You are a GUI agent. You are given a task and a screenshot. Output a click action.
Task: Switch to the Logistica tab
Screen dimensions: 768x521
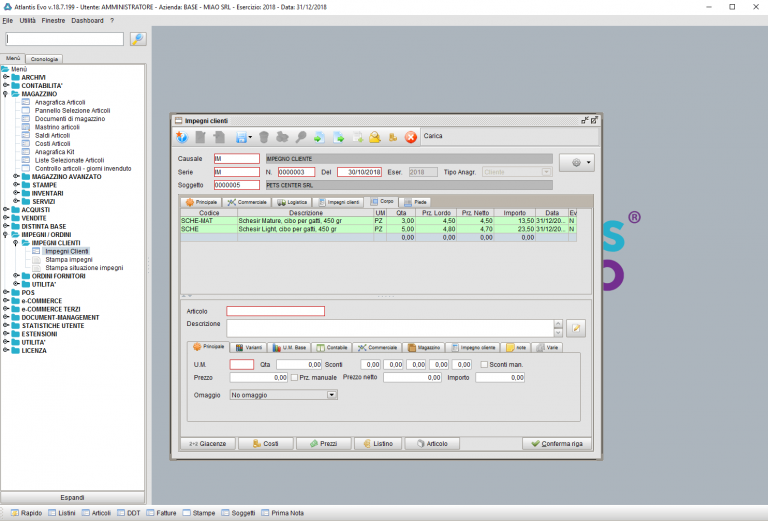(292, 202)
